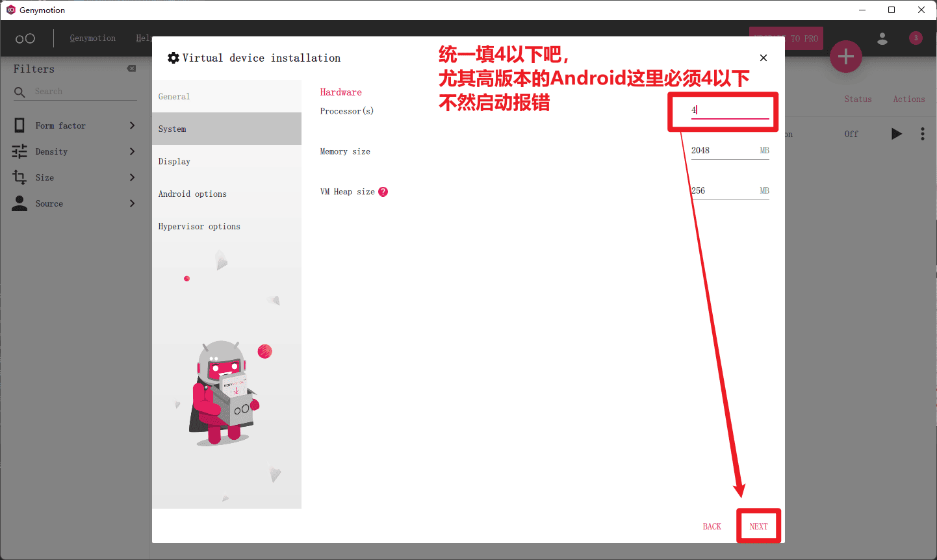Click the Memory size input field
Image resolution: width=937 pixels, height=560 pixels.
[723, 151]
